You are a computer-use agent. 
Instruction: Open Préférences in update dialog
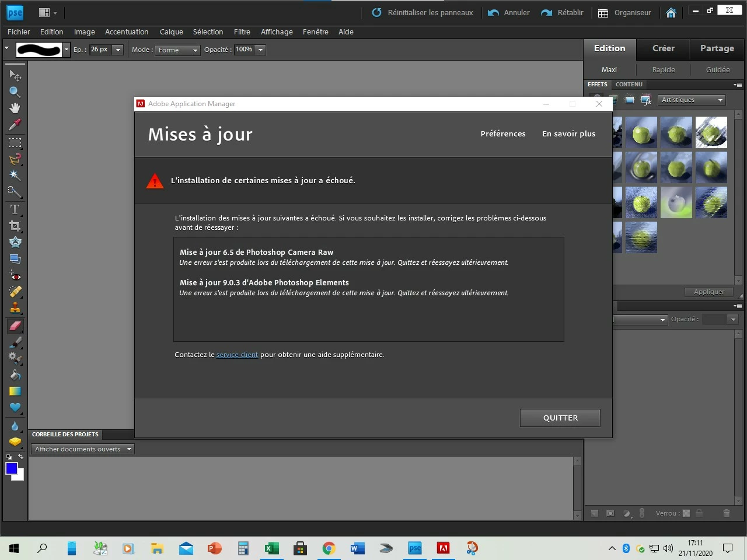503,134
